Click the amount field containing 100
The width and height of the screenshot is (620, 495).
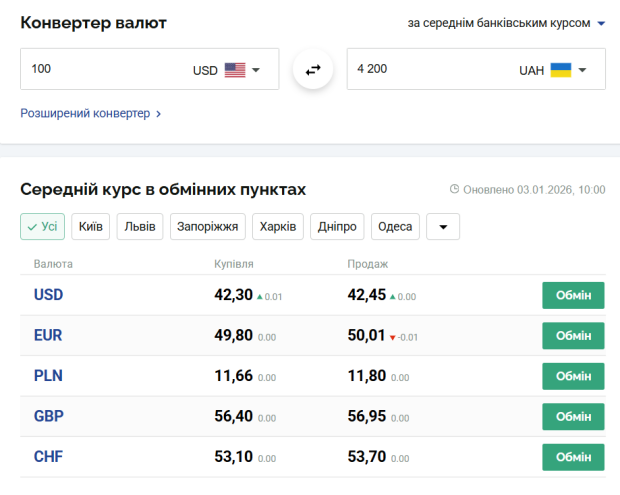click(100, 70)
